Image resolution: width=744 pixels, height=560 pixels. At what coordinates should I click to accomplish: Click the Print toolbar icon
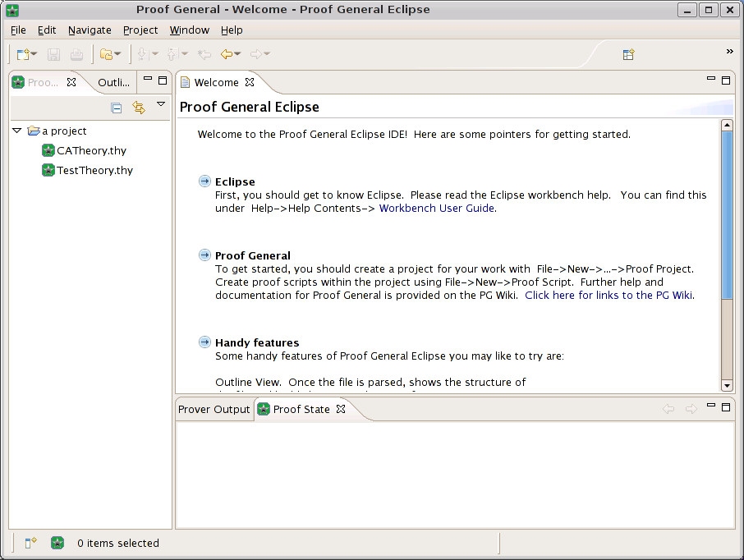point(77,54)
